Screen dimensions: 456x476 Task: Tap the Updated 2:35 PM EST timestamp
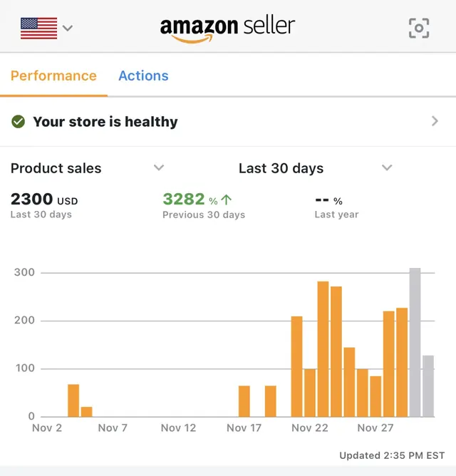click(392, 455)
